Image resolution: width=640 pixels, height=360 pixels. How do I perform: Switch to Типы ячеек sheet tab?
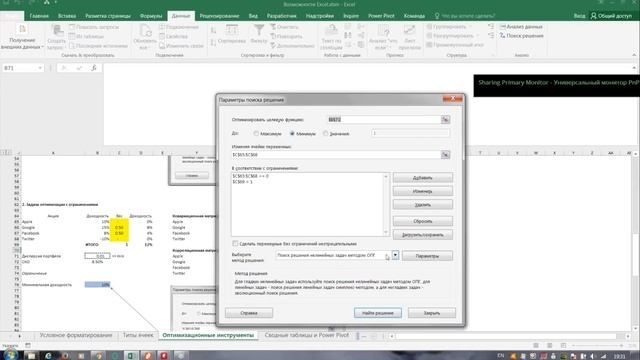coord(138,335)
